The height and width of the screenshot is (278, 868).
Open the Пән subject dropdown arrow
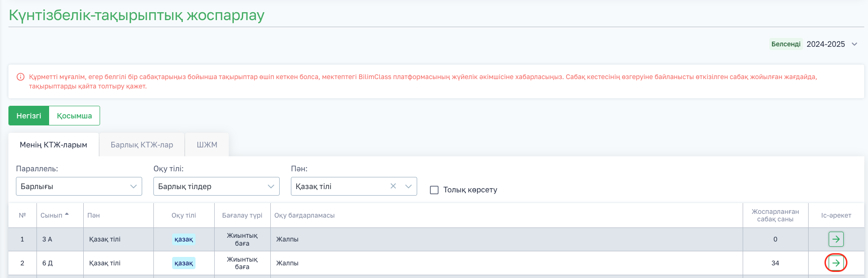click(408, 186)
